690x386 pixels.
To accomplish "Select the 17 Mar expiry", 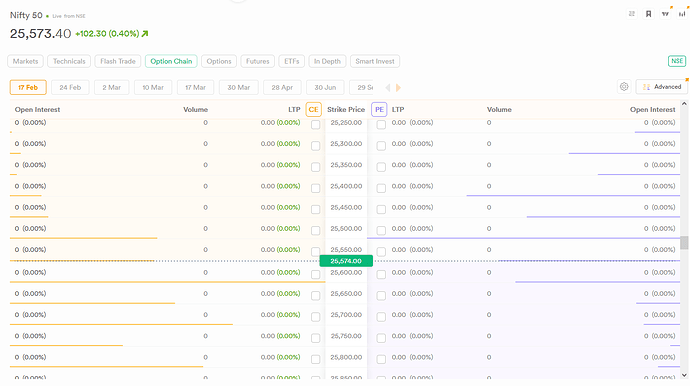I will coord(195,87).
